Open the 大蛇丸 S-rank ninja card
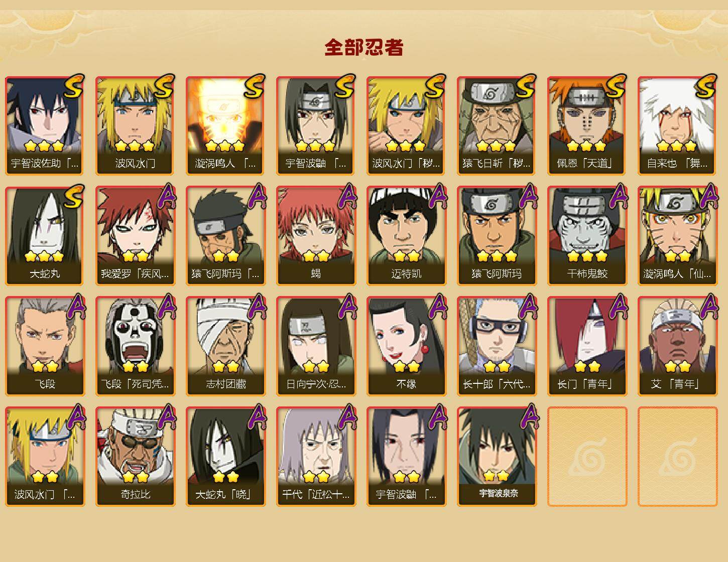728x562 pixels. pos(45,236)
